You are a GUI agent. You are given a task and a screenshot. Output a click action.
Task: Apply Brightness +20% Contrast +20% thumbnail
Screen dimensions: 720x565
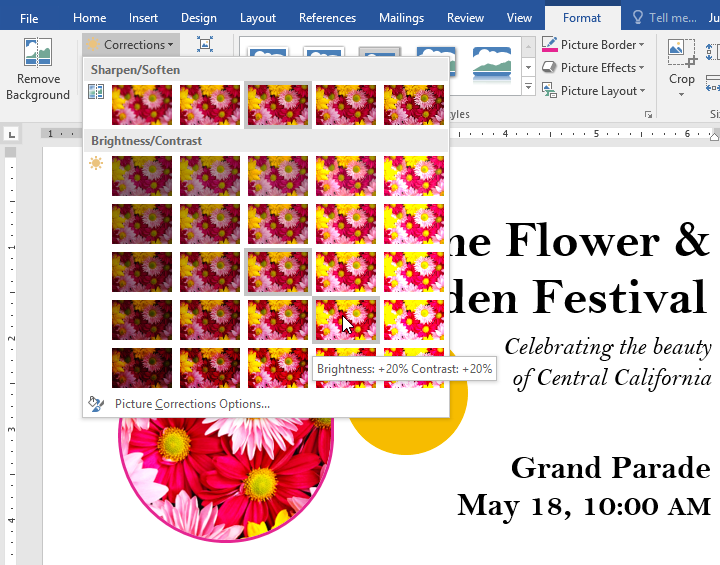[345, 320]
